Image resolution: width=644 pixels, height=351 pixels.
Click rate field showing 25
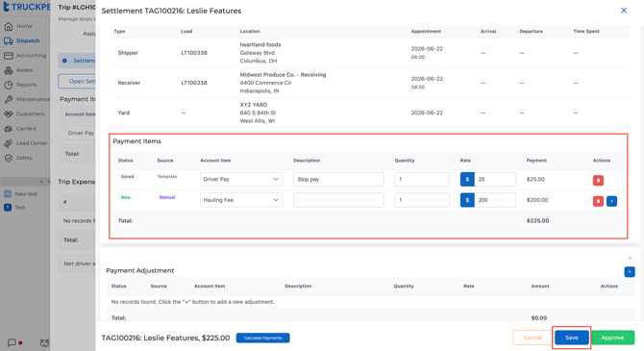pyautogui.click(x=495, y=179)
